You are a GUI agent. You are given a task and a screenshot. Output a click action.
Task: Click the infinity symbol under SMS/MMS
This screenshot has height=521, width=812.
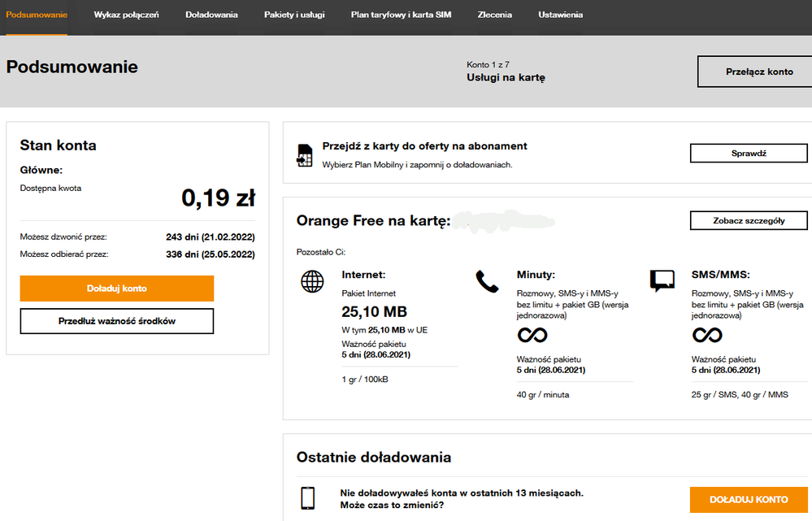[x=707, y=335]
